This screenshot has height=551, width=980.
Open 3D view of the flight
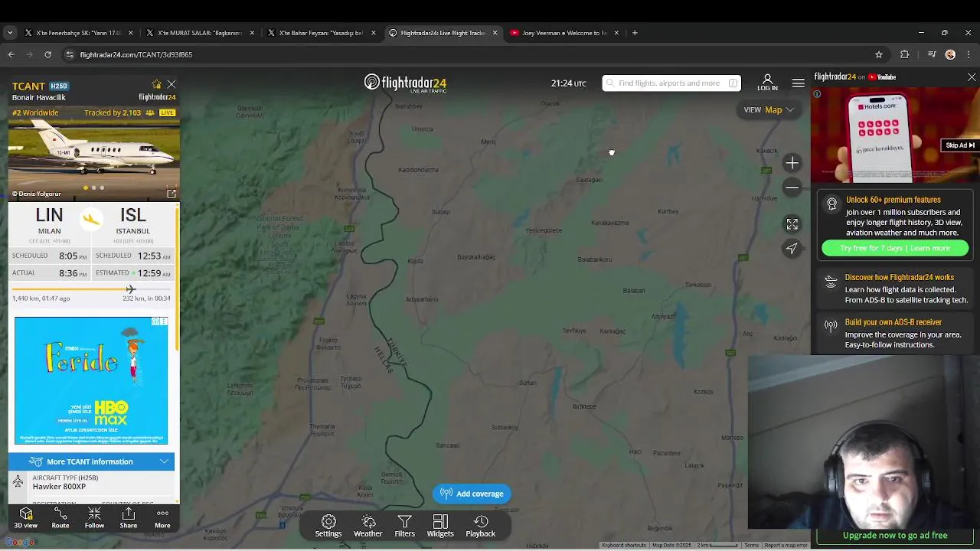point(25,518)
